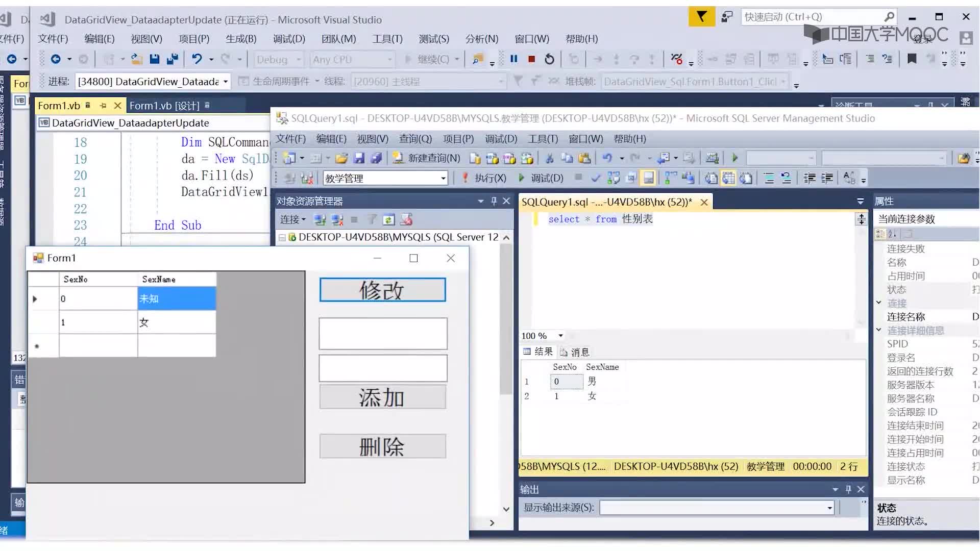Select result cell 男 in SSMS grid
This screenshot has height=551, width=980.
pyautogui.click(x=592, y=381)
